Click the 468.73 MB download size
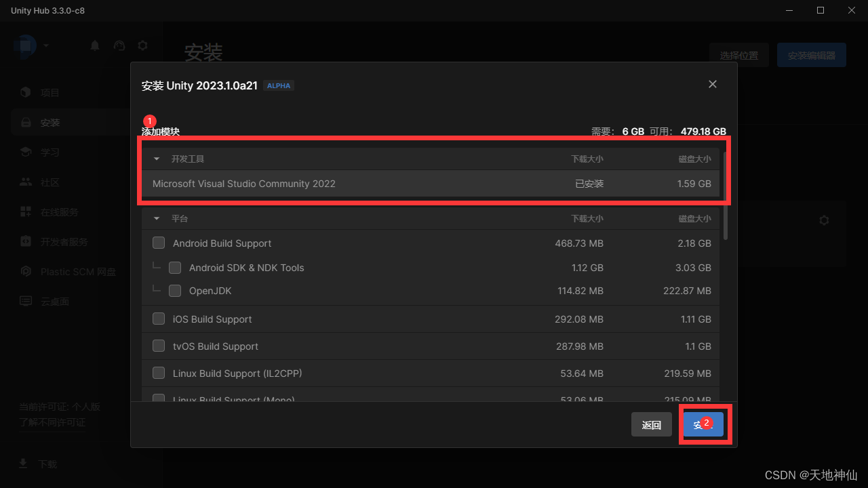This screenshot has height=488, width=868. pyautogui.click(x=579, y=243)
